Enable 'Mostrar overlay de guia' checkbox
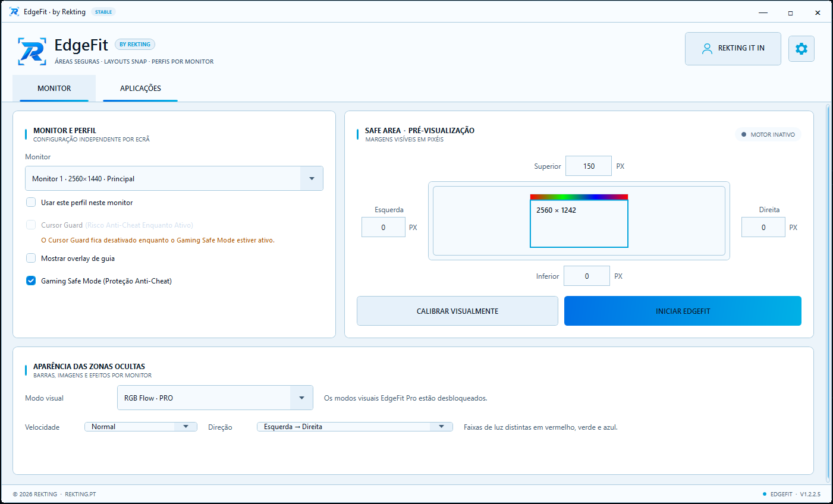This screenshot has height=504, width=833. 31,258
